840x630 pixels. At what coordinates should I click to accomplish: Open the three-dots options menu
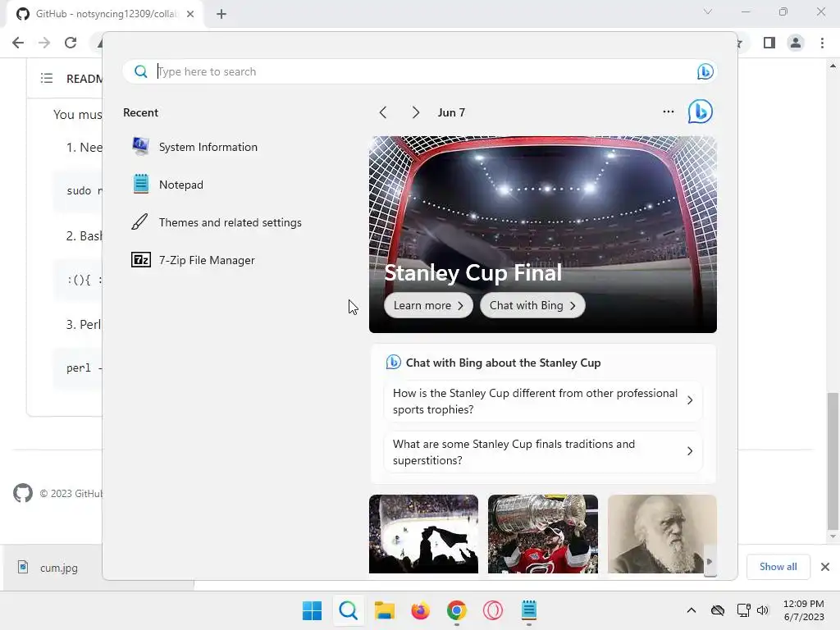(668, 112)
